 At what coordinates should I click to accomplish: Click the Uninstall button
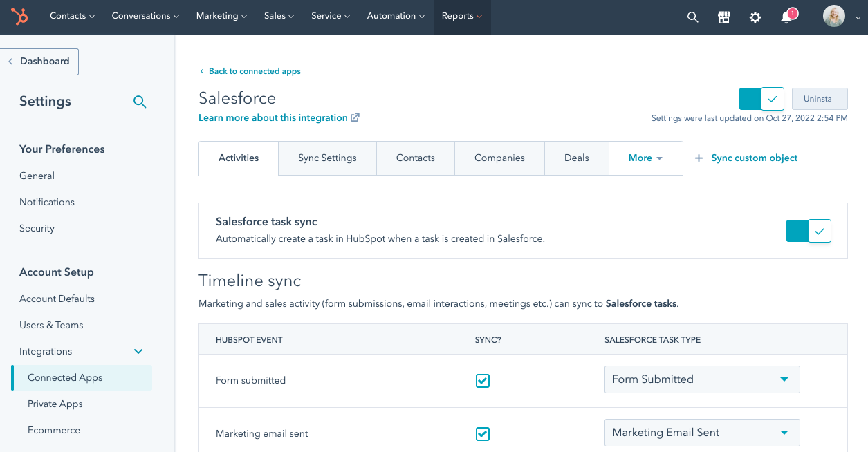tap(820, 99)
